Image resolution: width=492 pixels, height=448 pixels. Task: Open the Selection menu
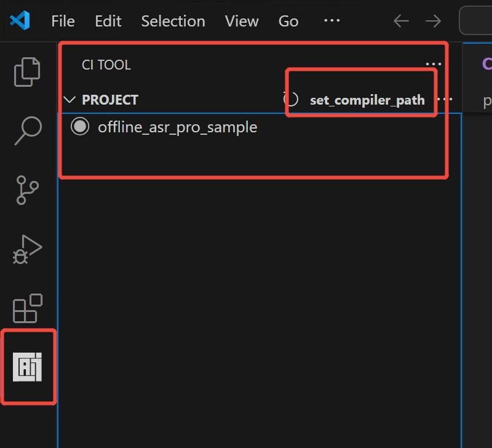(x=173, y=21)
